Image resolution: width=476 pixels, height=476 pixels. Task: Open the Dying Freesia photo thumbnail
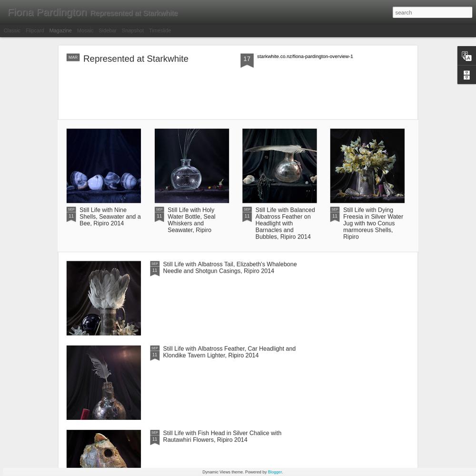(x=367, y=166)
